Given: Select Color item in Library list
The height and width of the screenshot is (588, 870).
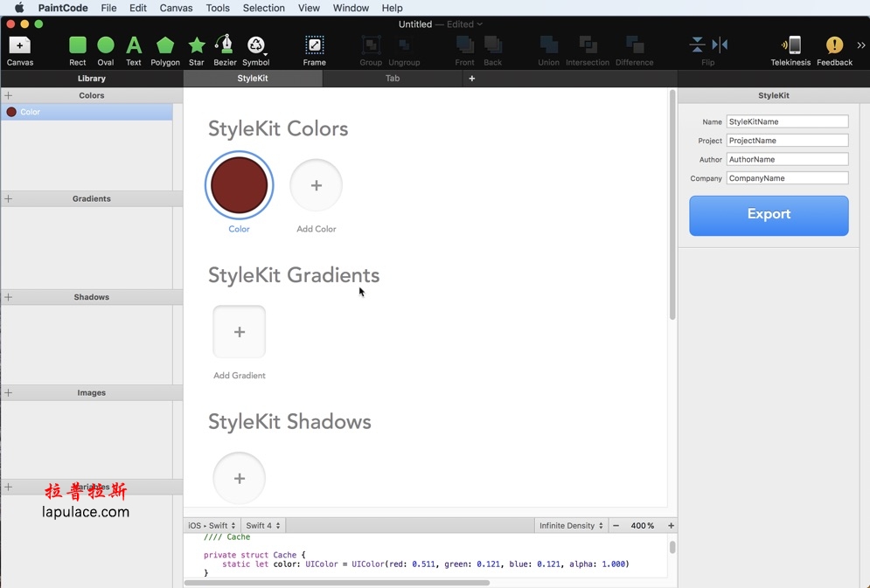Looking at the screenshot, I should click(x=87, y=112).
